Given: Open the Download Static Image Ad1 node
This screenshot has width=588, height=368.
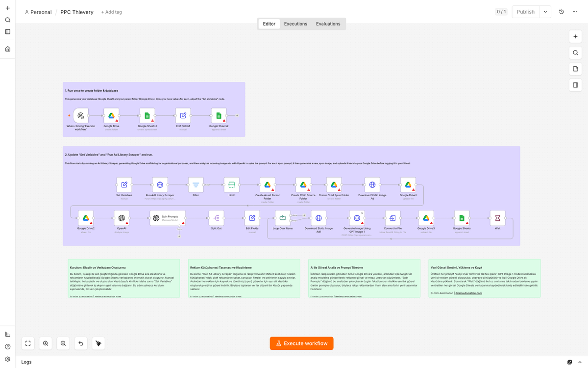Looking at the screenshot, I should click(318, 218).
